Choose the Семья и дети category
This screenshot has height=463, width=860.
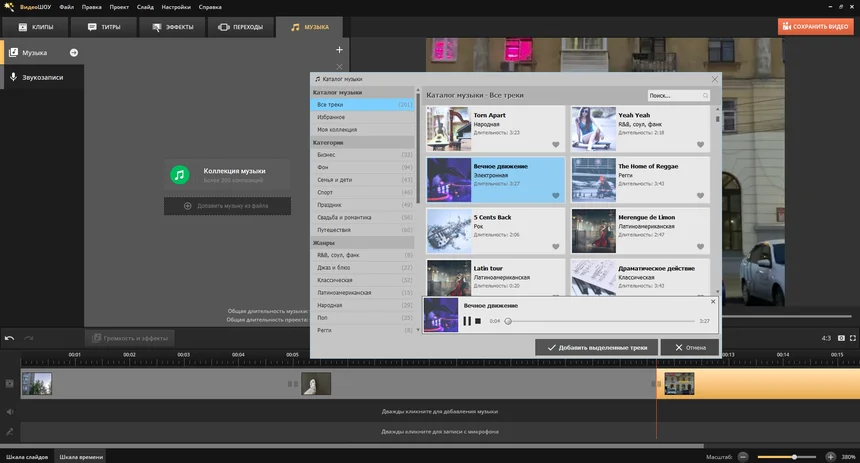363,180
